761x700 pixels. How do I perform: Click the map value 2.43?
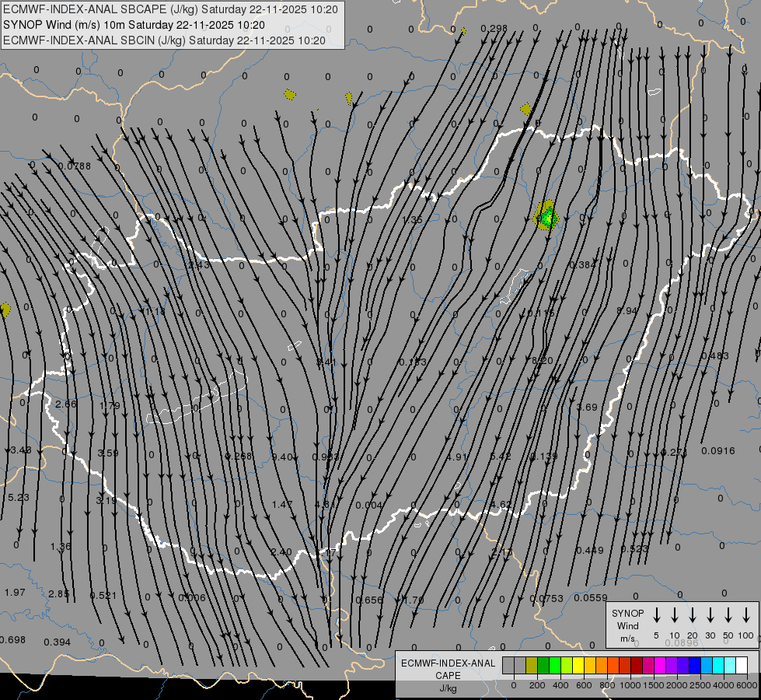(199, 264)
